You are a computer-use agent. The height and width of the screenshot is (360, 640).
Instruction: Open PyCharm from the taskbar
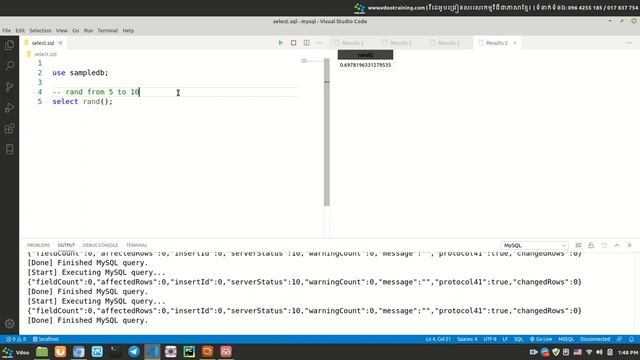189,351
